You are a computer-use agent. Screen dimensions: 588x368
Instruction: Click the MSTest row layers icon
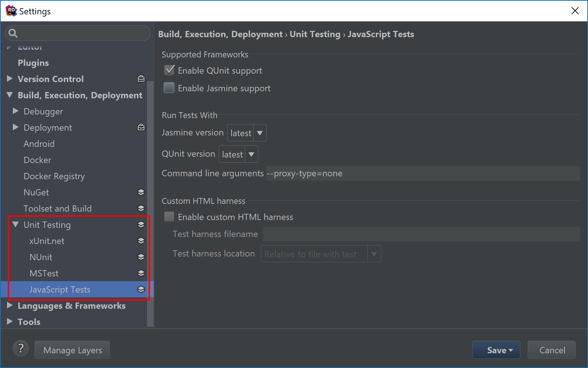[141, 273]
